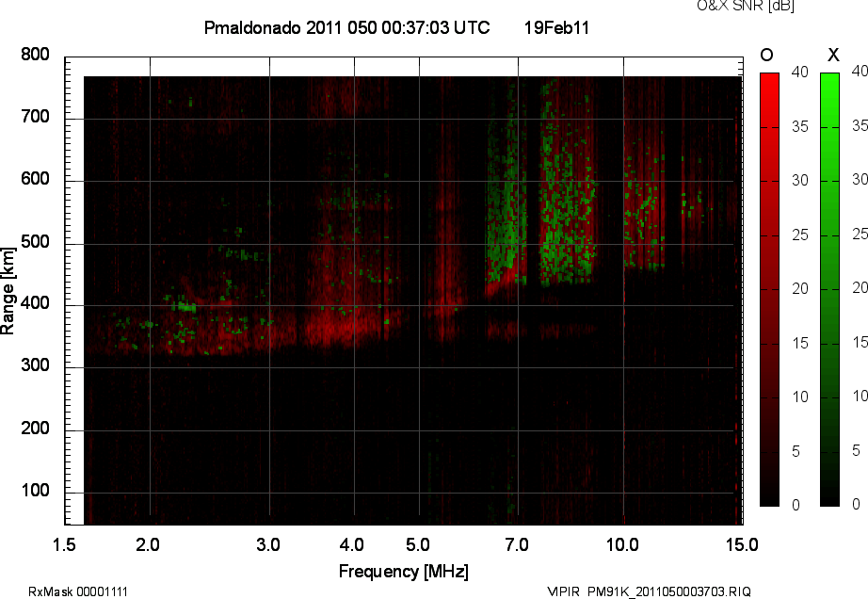Click the '15' label on O colorbar
The width and height of the screenshot is (868, 599).
(x=800, y=343)
